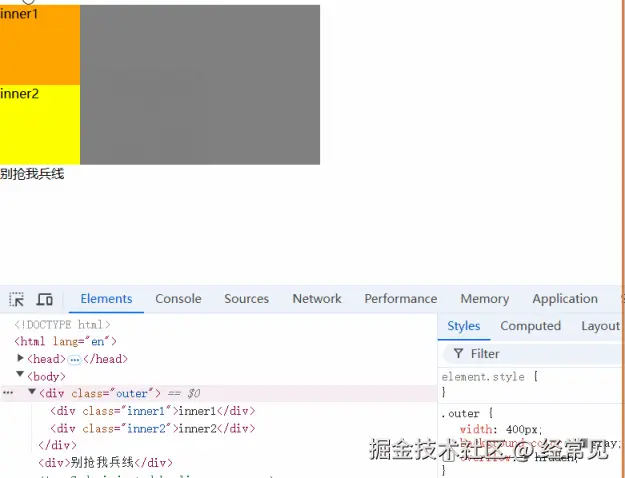Select the html lang="en" node
The width and height of the screenshot is (625, 478).
click(65, 342)
